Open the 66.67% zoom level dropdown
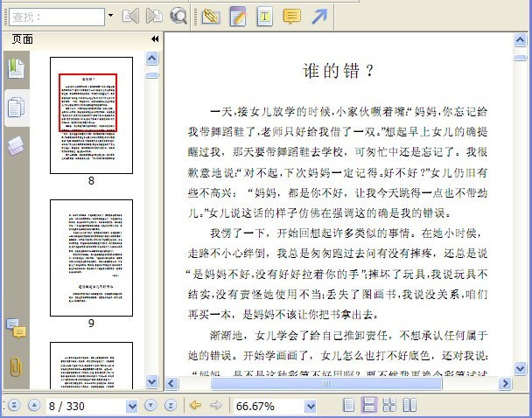The width and height of the screenshot is (532, 418). 311,406
